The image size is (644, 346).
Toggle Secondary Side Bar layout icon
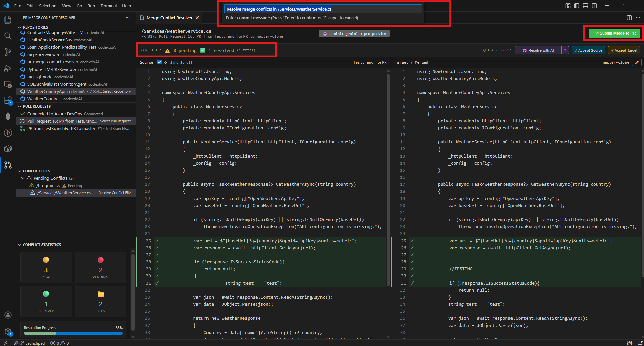[594, 6]
